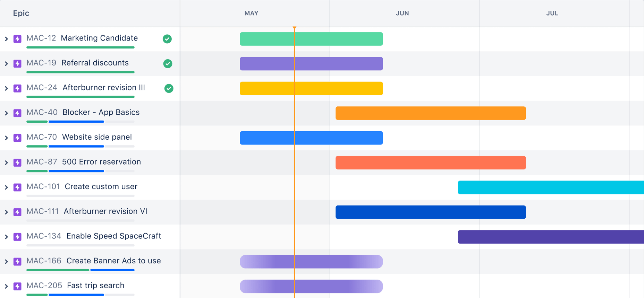Image resolution: width=644 pixels, height=298 pixels.
Task: Click the progress bar under Create Banner Ads
Action: (x=80, y=270)
